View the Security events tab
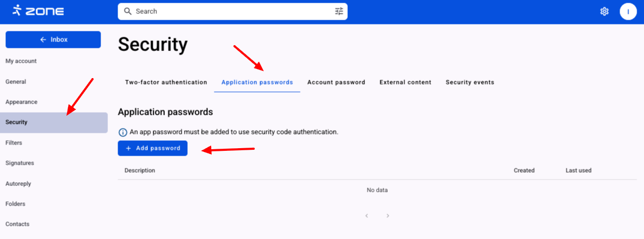Image resolution: width=644 pixels, height=239 pixels. coord(470,82)
